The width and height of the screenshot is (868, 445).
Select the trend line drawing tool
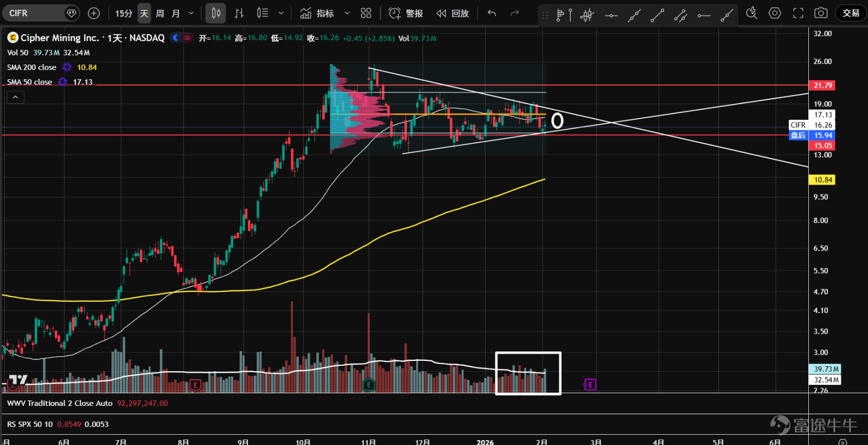658,15
